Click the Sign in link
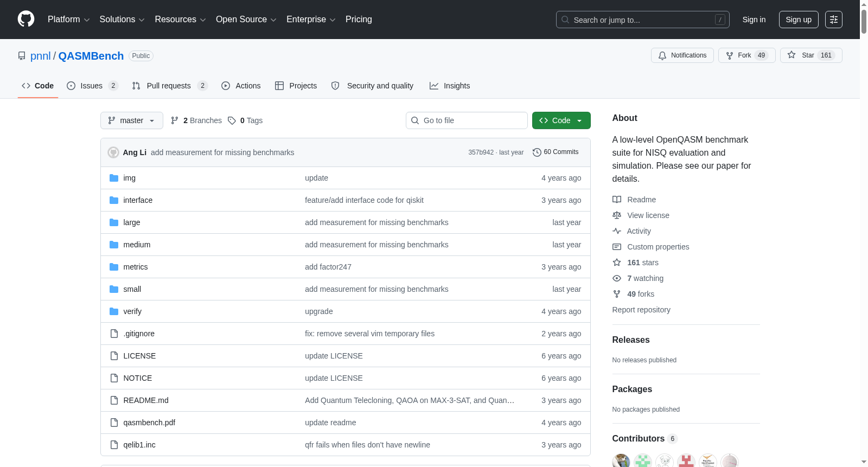The image size is (868, 467). point(754,20)
